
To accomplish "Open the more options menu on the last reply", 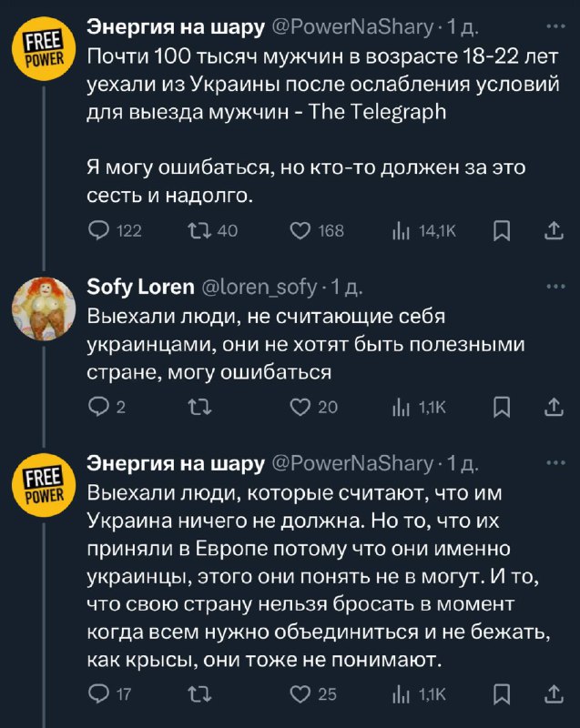I will click(x=555, y=463).
